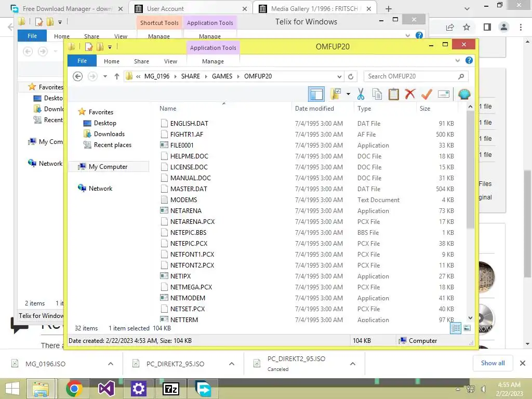Sort files by Name column

coord(168,109)
